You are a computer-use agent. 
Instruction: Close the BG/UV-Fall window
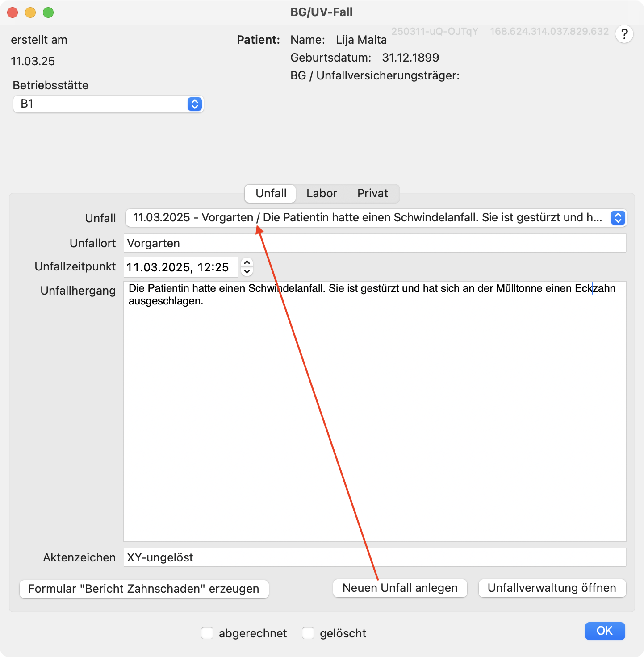13,12
